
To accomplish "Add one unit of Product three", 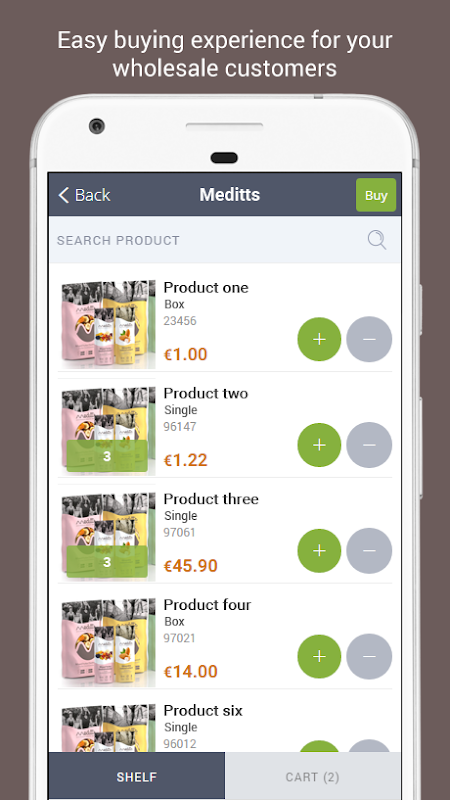I will (x=319, y=551).
